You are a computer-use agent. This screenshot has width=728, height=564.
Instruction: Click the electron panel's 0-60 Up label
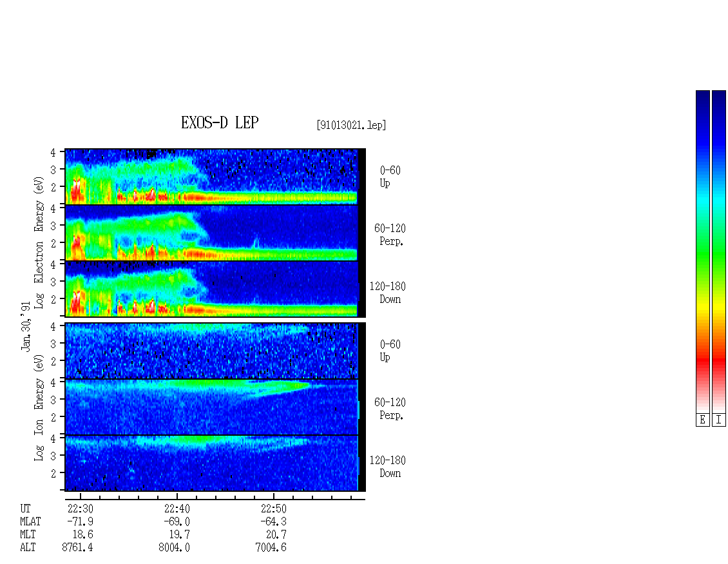tap(390, 177)
